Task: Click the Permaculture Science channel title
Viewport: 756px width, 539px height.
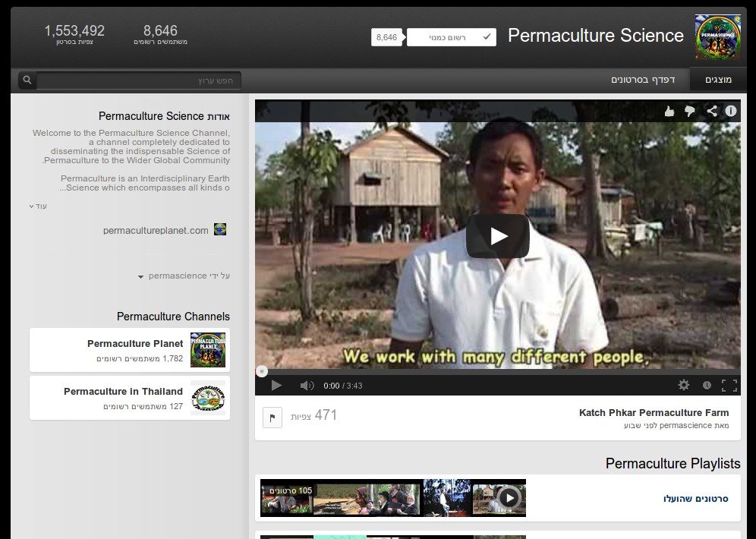Action: point(595,36)
